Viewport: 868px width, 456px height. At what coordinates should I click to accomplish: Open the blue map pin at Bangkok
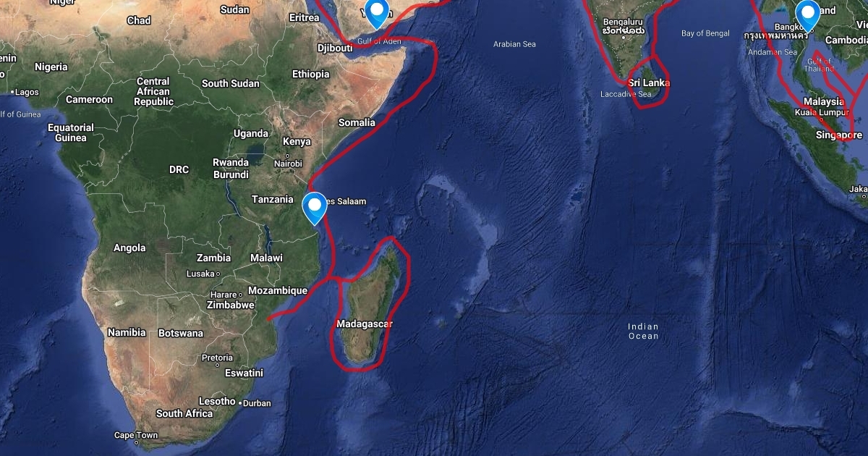tap(807, 15)
